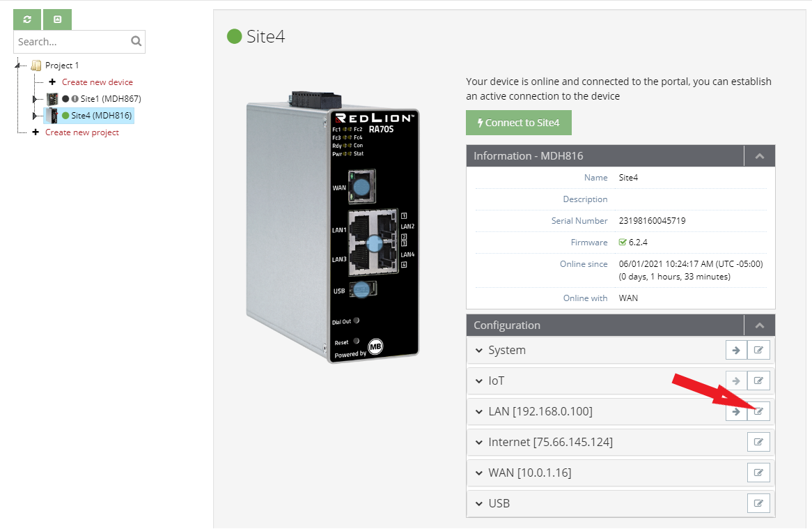Click the Project 1 folder icon
This screenshot has width=812, height=529.
click(x=36, y=66)
